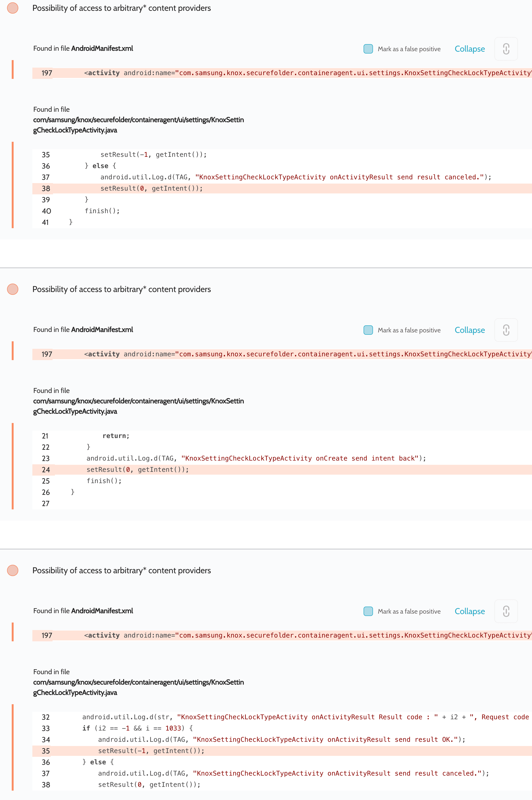
Task: Click the severity circle of the third finding
Action: 13,570
